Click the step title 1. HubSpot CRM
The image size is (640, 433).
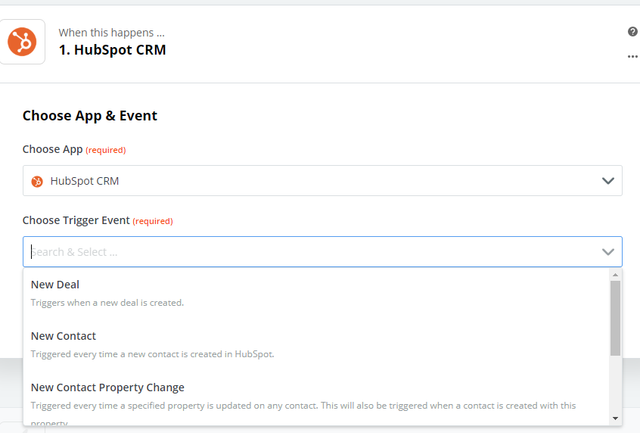point(112,50)
